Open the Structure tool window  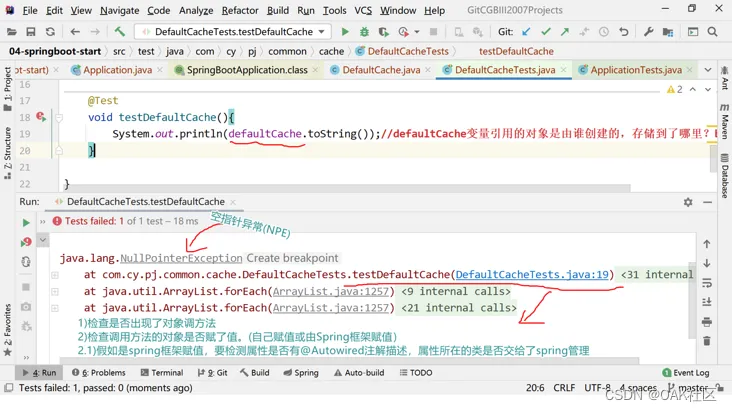click(x=7, y=153)
